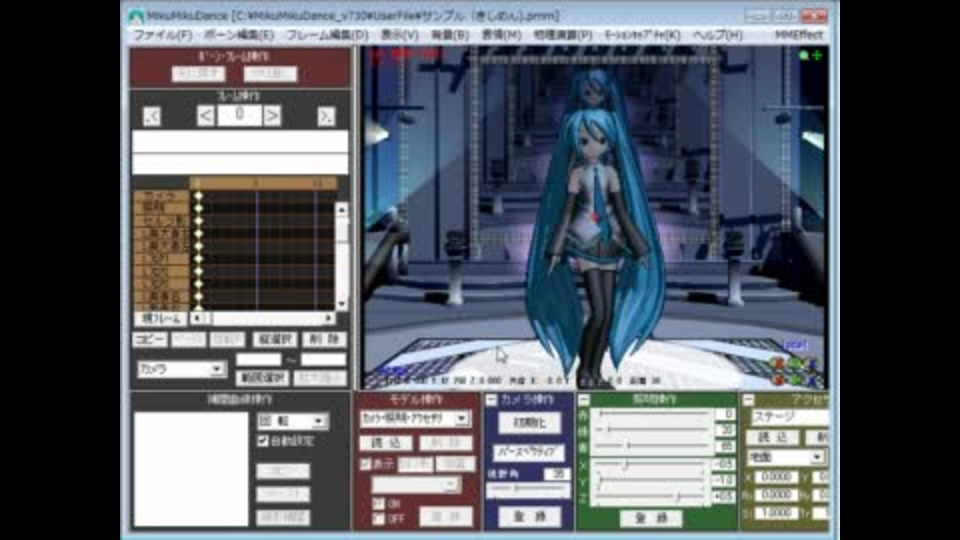Click timeline horizontal scrollbar right arrow
Screen dimensions: 960x540
tap(329, 318)
